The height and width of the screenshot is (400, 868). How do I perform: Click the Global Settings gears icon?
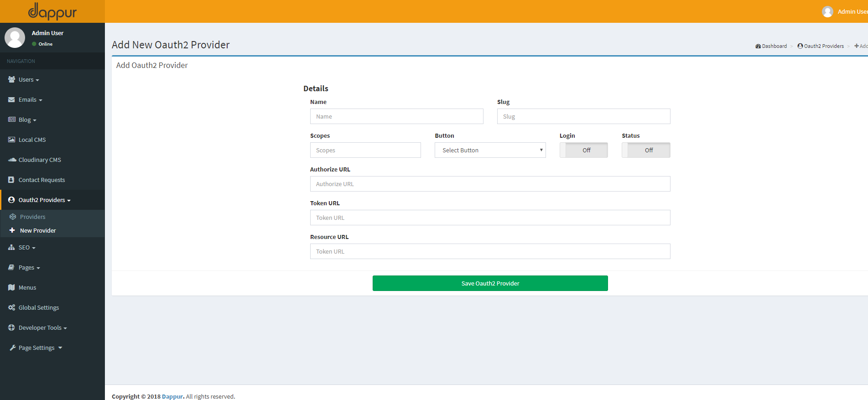[x=12, y=307]
